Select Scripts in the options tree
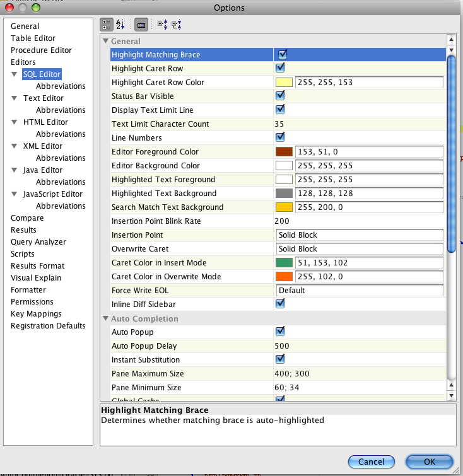The height and width of the screenshot is (476, 463). 23,254
